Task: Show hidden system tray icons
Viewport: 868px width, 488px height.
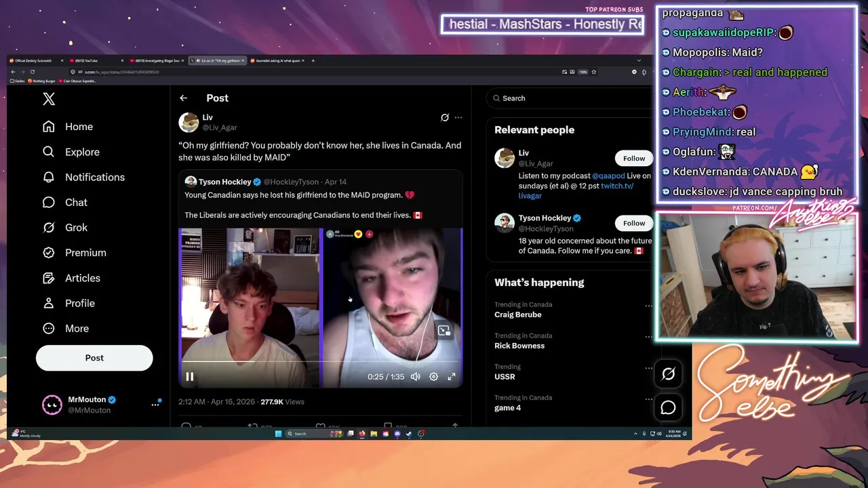Action: (635, 434)
